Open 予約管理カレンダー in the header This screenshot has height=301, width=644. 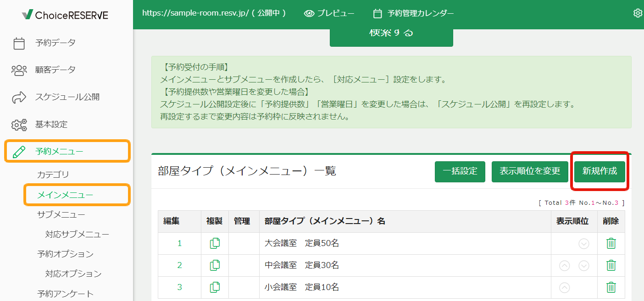tap(414, 13)
